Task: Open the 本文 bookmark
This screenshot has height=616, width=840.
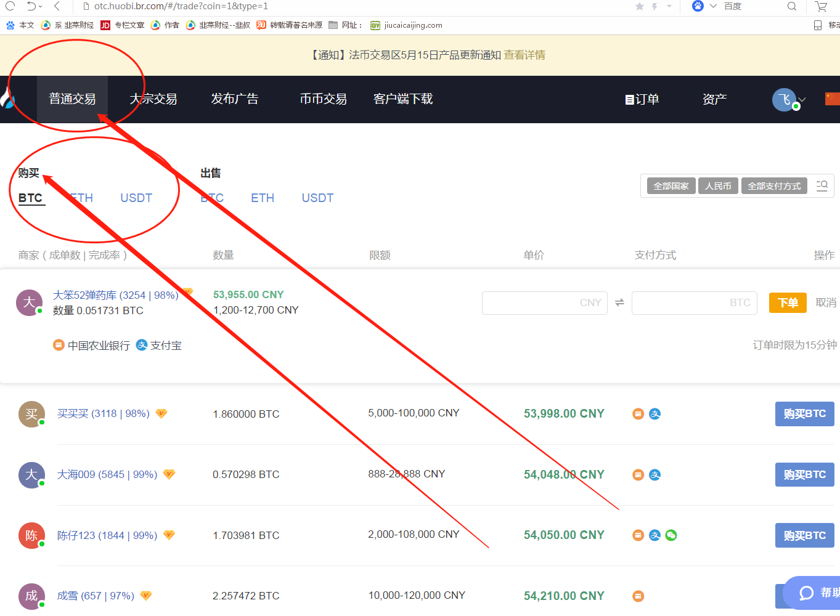Action: [x=20, y=25]
